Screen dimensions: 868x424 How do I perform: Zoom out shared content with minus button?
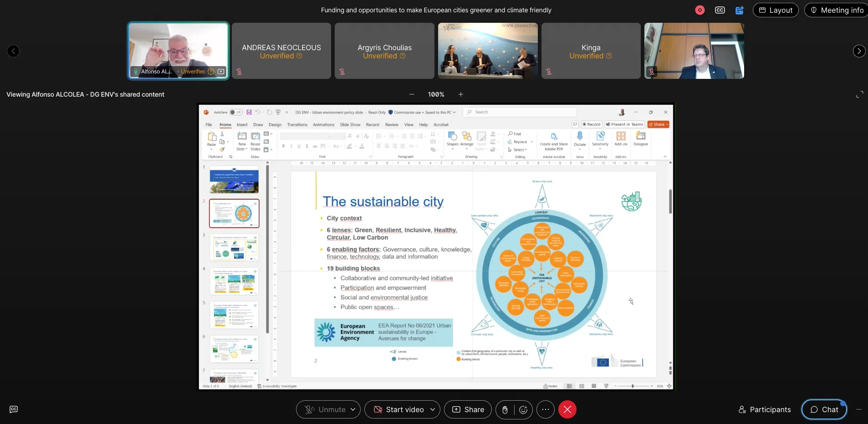(412, 94)
